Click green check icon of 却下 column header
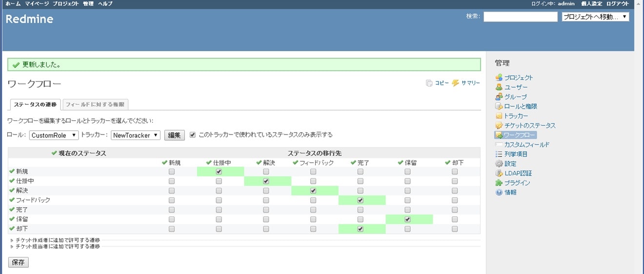The width and height of the screenshot is (644, 274). click(448, 162)
